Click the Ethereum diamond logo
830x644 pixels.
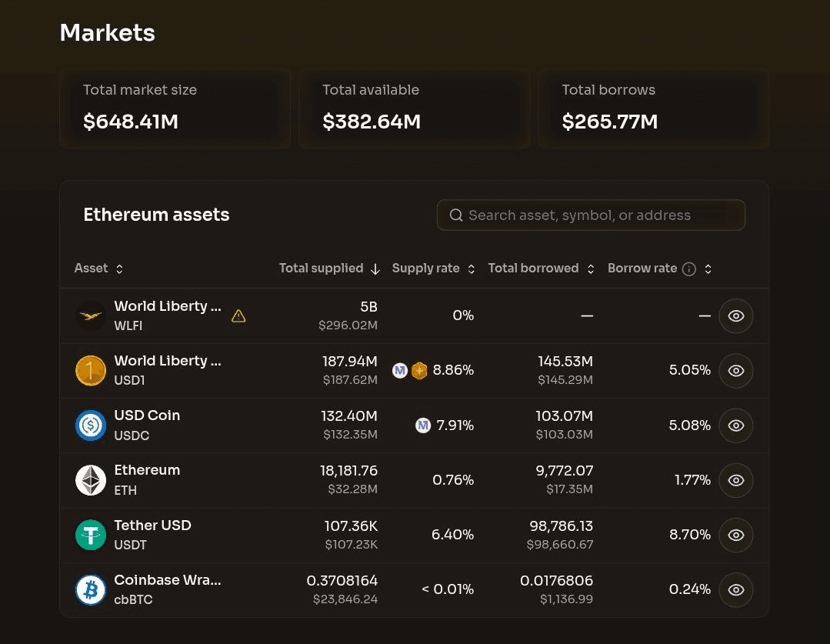91,480
